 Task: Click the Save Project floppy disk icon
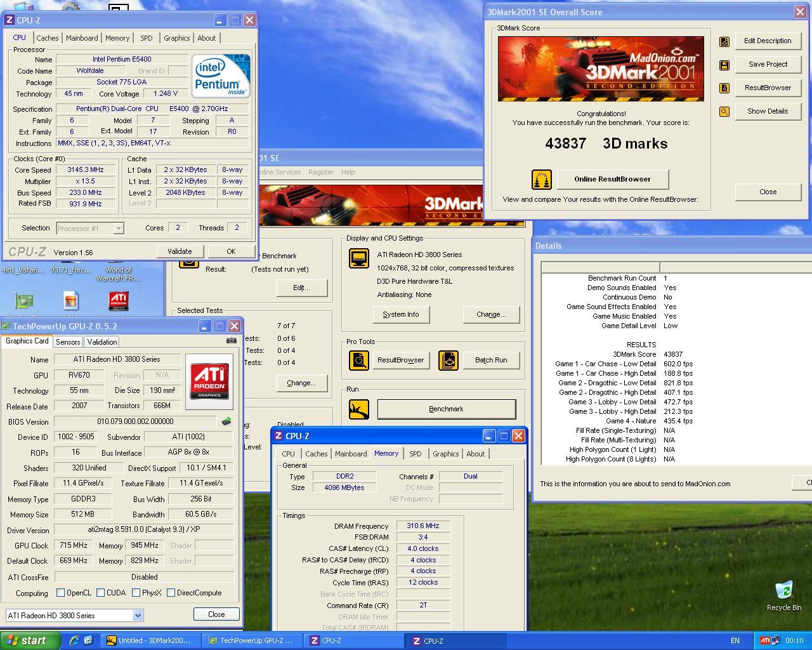[724, 65]
